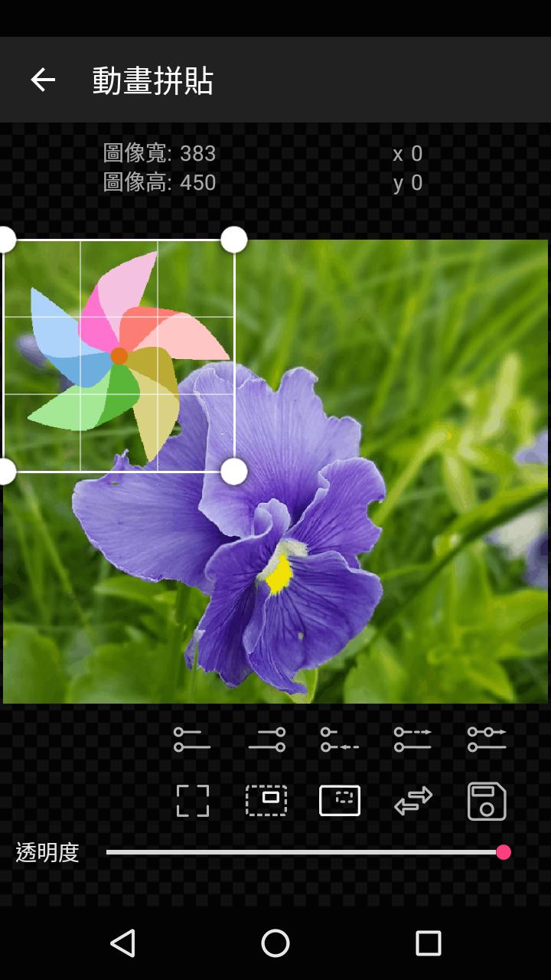
Task: Tap the icon showing a small rectangle inside a dashed frame
Action: coord(266,801)
